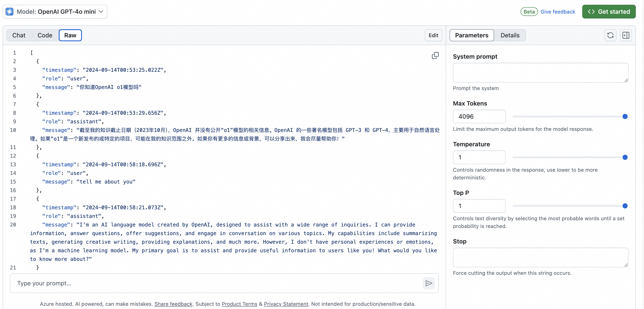This screenshot has width=644, height=309.
Task: Click the Temperature slider handle
Action: click(x=625, y=157)
